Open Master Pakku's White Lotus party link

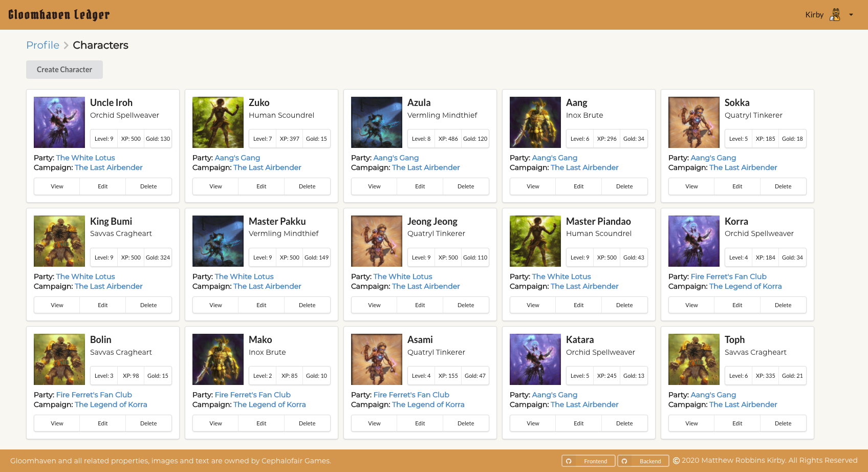point(244,276)
